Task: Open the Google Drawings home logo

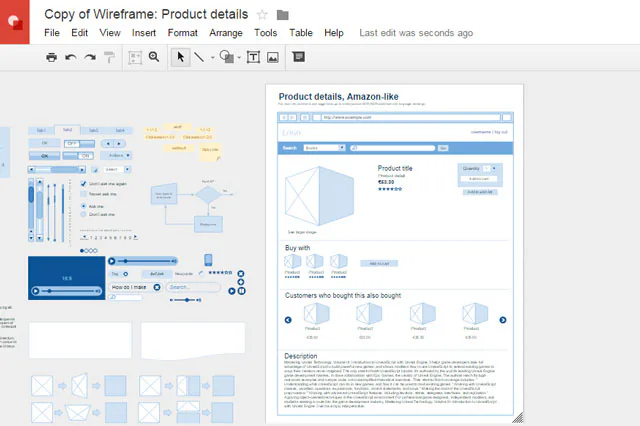Action: point(15,22)
